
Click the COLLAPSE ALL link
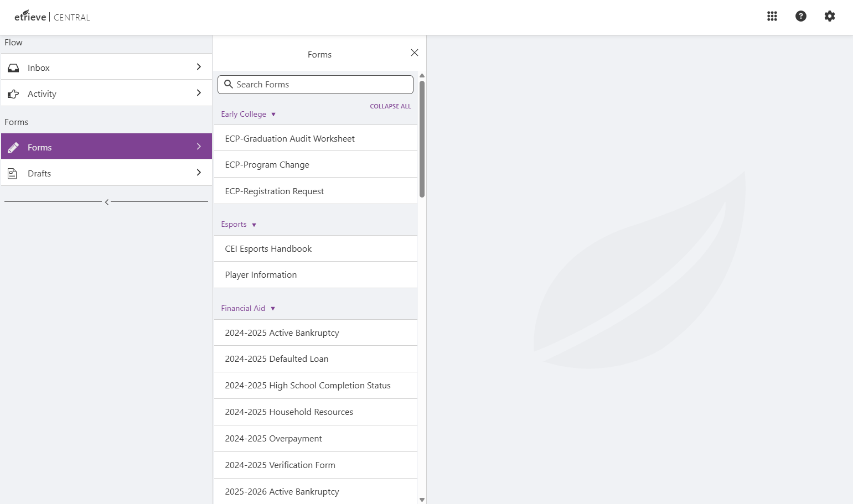pyautogui.click(x=390, y=106)
